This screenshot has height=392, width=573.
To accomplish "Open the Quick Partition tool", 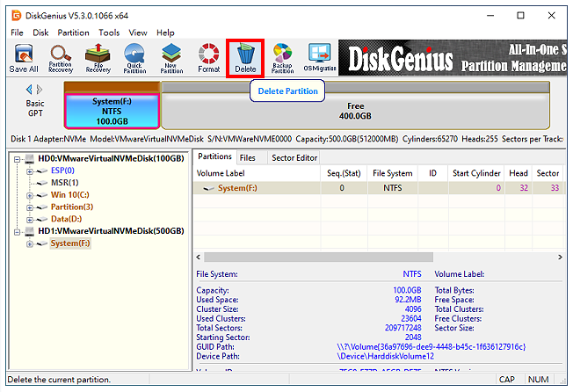I will [134, 59].
